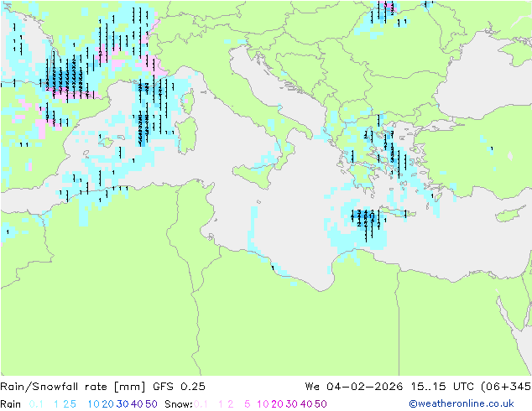Click the "Snow:" legend label
This screenshot has width=532, height=411.
pos(179,404)
